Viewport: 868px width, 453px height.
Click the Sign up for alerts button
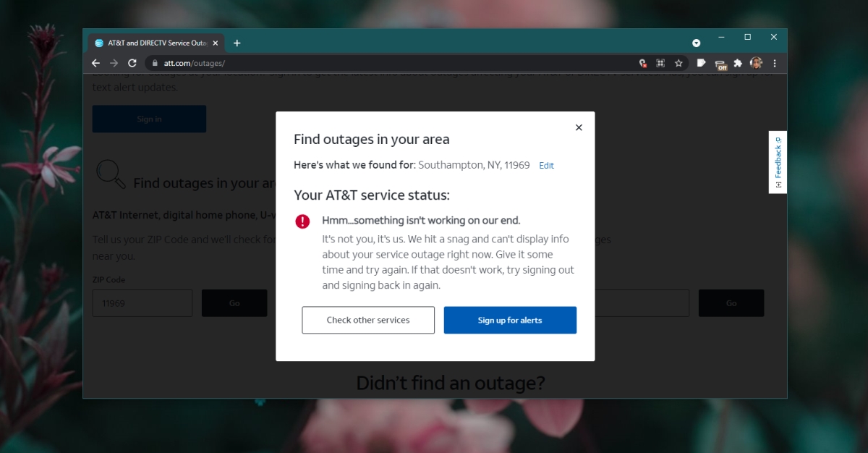(510, 320)
